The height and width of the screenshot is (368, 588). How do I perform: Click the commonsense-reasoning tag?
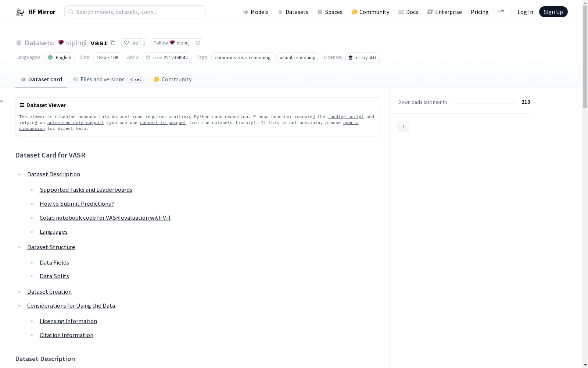243,57
